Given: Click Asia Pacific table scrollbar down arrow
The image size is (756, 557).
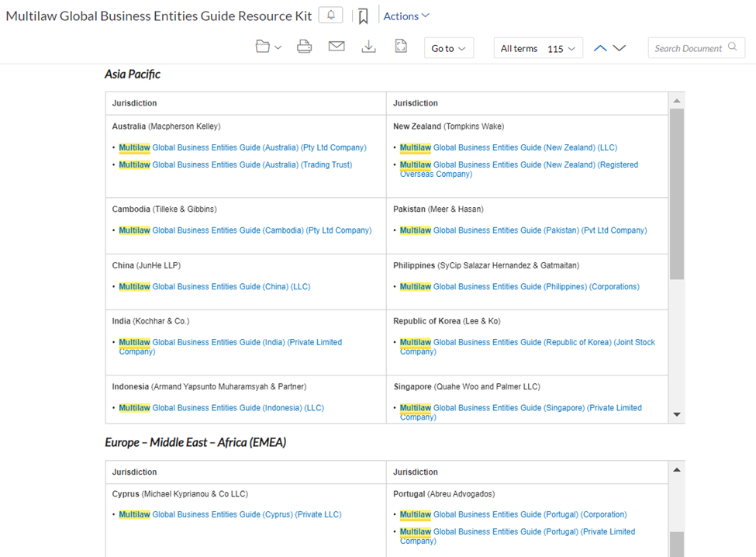Looking at the screenshot, I should click(x=677, y=414).
